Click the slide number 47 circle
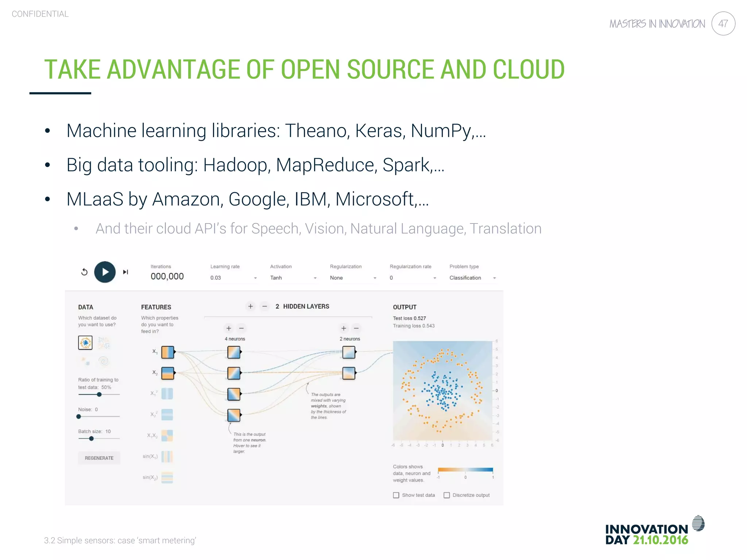The image size is (747, 560). point(723,24)
